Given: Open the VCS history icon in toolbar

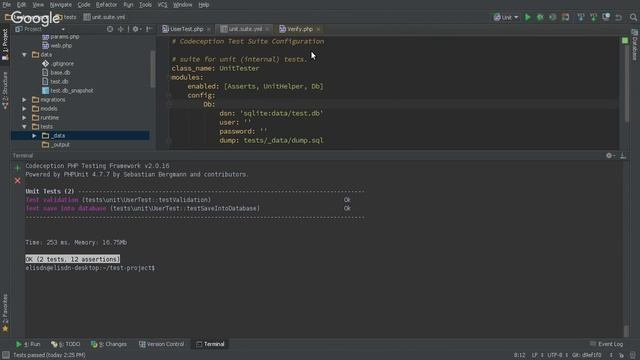Looking at the screenshot, I should 606,17.
